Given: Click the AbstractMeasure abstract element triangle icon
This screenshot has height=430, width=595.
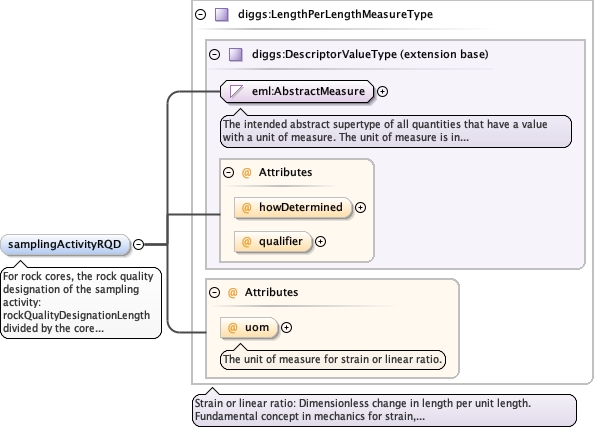Looking at the screenshot, I should (236, 91).
